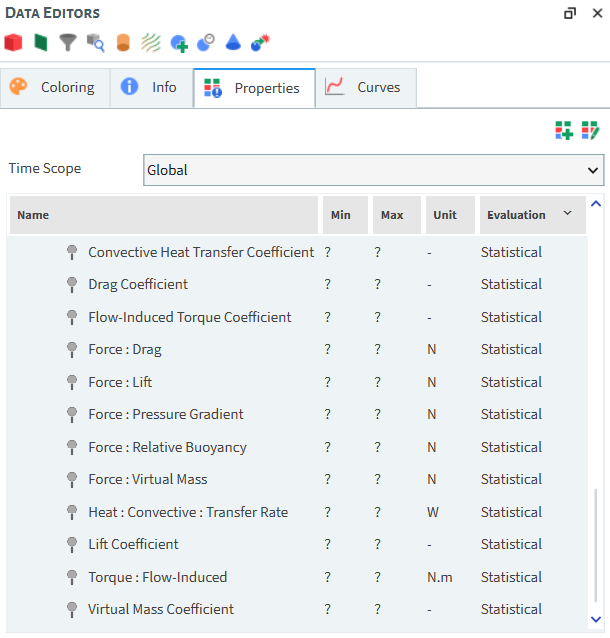Select Heat : Convective : Transfer Rate row name
610x638 pixels.
tap(188, 512)
